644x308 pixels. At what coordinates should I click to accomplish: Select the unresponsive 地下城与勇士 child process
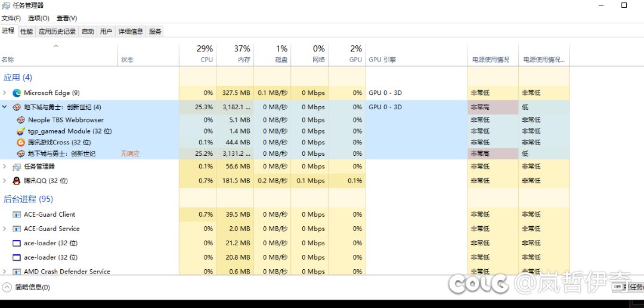(61, 154)
